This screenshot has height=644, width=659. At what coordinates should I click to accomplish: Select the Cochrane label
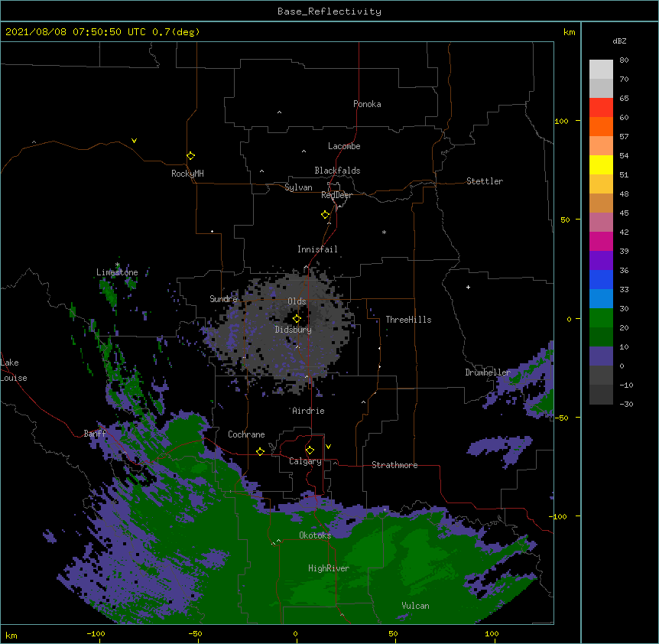click(x=246, y=434)
